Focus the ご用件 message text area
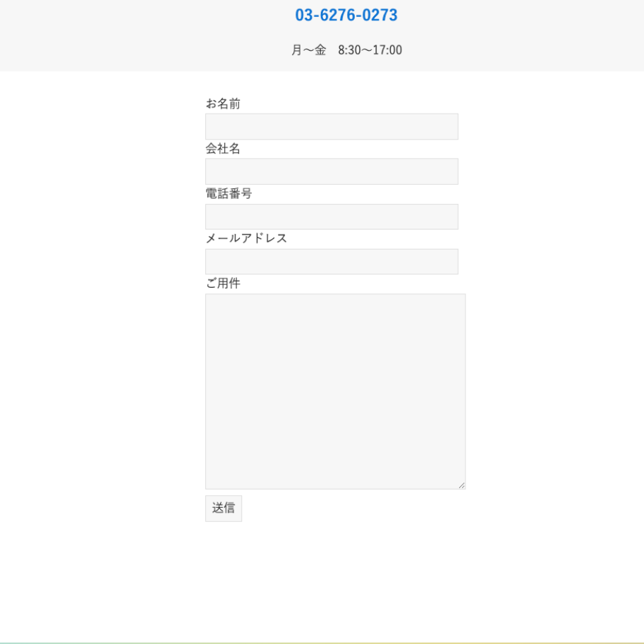 click(x=335, y=391)
